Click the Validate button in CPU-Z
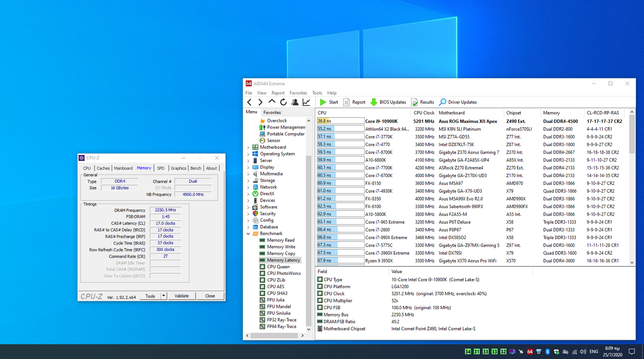This screenshot has width=644, height=359. (x=182, y=296)
